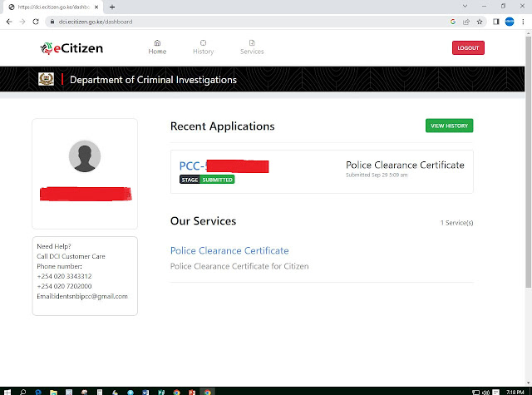
Task: Click 'Police Clearance Certificate for Citizen' description
Action: [x=239, y=266]
